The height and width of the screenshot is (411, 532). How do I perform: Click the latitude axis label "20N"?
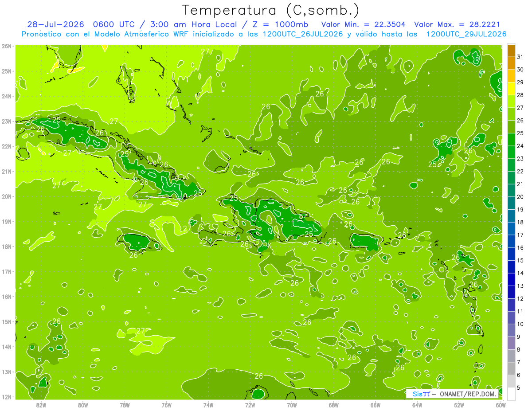pyautogui.click(x=6, y=196)
